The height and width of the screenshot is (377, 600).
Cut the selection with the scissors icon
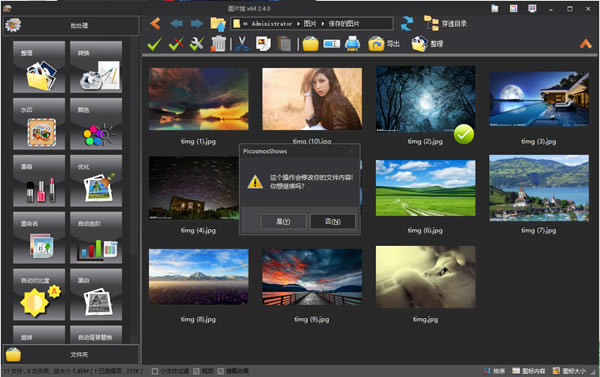pos(242,44)
